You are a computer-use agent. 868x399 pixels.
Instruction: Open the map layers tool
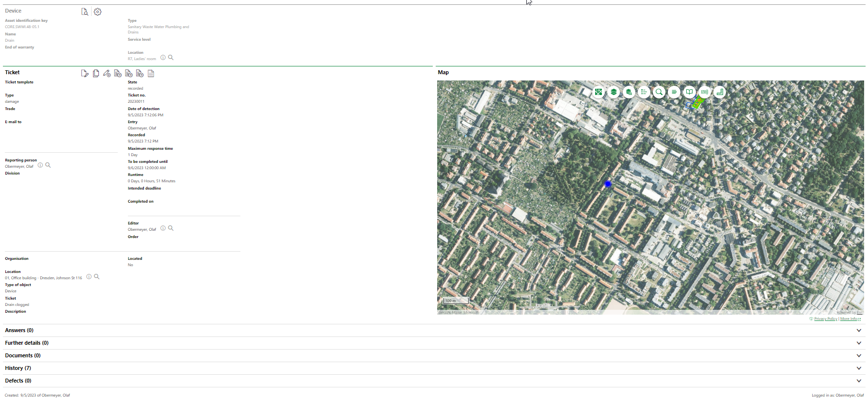click(614, 92)
